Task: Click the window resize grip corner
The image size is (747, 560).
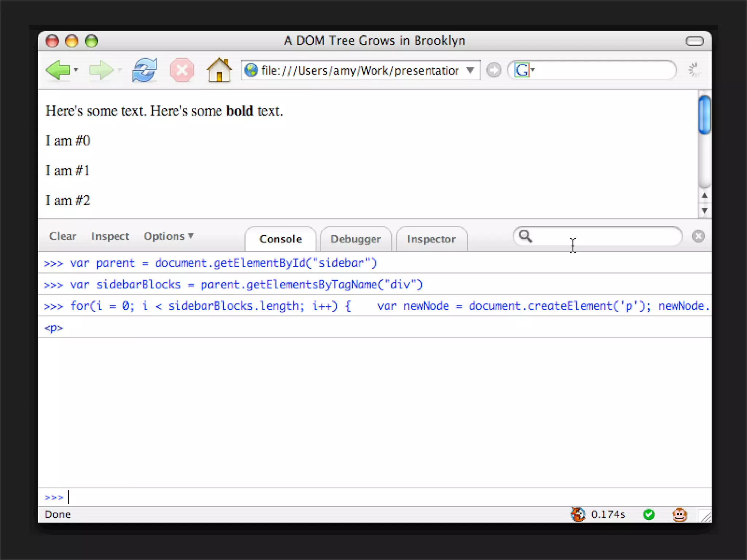Action: click(x=705, y=516)
